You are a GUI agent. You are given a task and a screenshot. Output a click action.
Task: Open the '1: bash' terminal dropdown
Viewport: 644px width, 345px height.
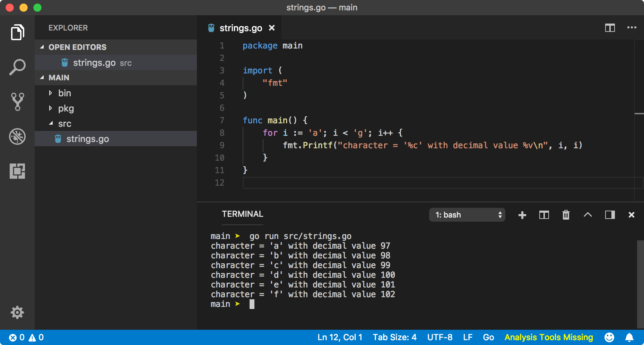click(467, 215)
